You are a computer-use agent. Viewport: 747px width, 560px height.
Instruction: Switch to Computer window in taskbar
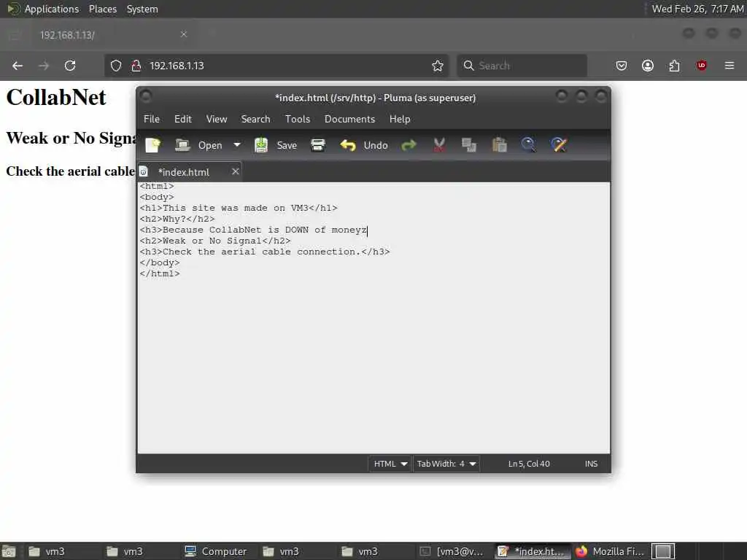point(216,551)
